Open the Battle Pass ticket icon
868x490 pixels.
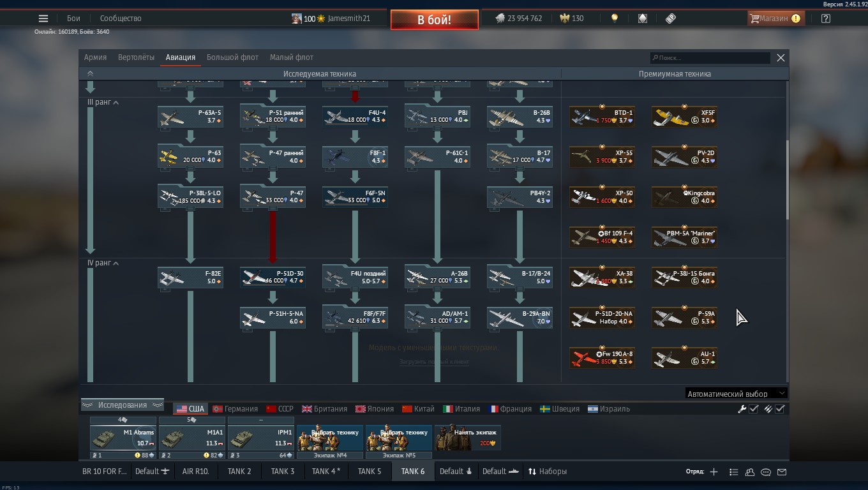(x=670, y=19)
